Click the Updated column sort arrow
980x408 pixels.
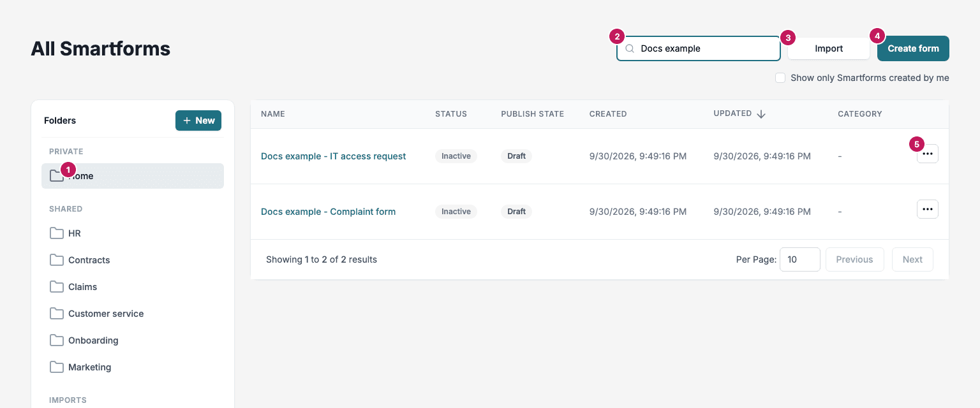[761, 114]
